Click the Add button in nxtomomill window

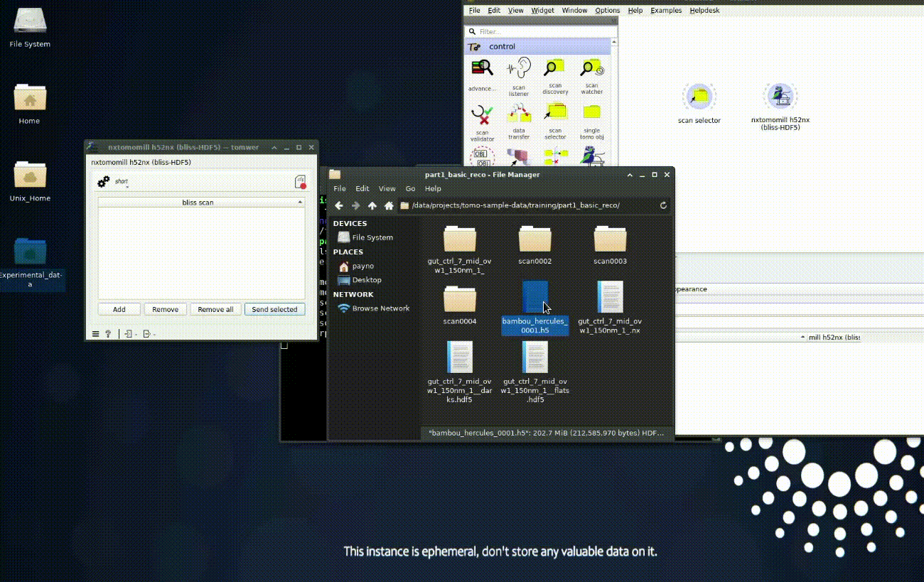click(119, 309)
